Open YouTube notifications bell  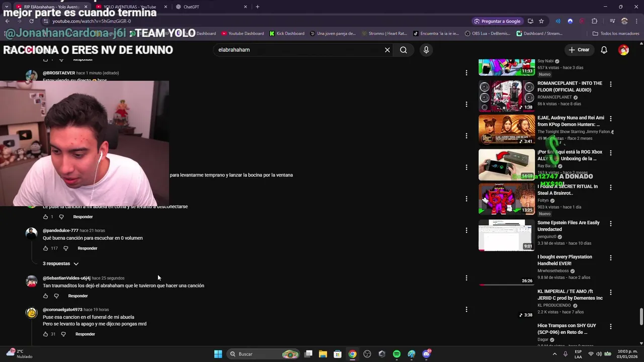click(604, 50)
